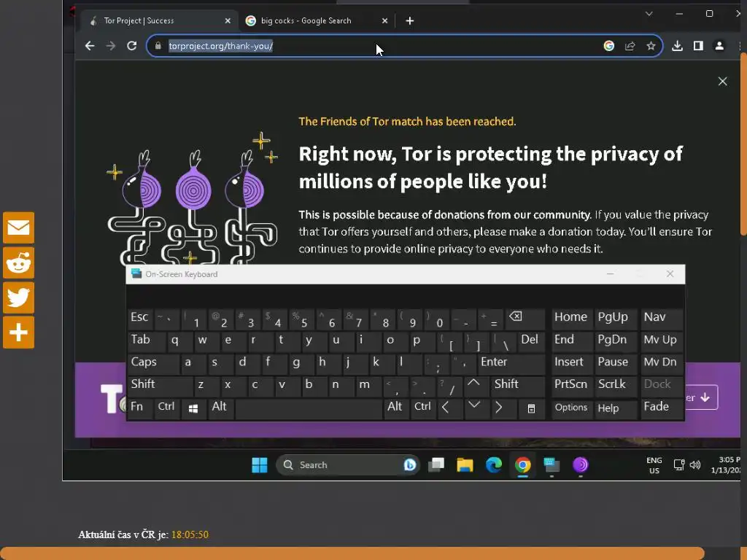Click the Esc key on keyboard
Screen dimensions: 747x560
click(140, 319)
